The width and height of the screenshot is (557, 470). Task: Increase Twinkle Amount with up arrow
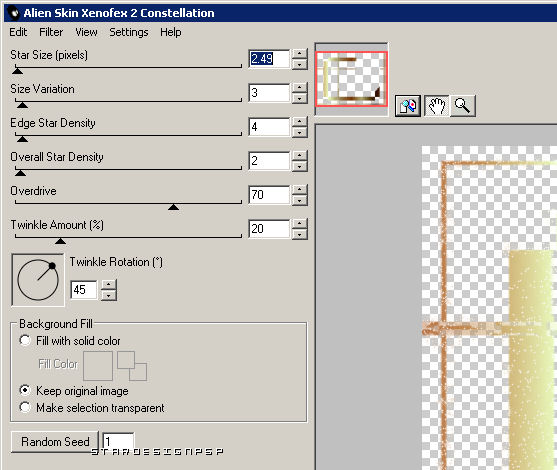(300, 224)
